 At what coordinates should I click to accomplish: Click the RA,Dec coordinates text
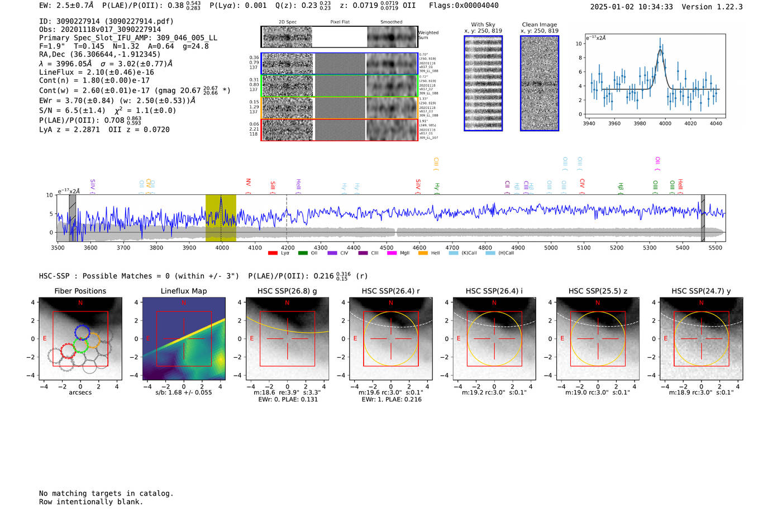(100, 54)
